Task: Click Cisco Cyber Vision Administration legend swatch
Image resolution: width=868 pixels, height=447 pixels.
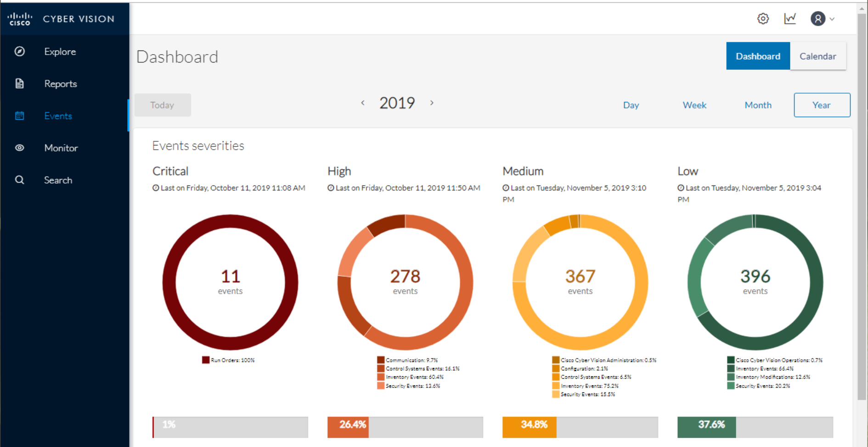Action: click(x=556, y=360)
